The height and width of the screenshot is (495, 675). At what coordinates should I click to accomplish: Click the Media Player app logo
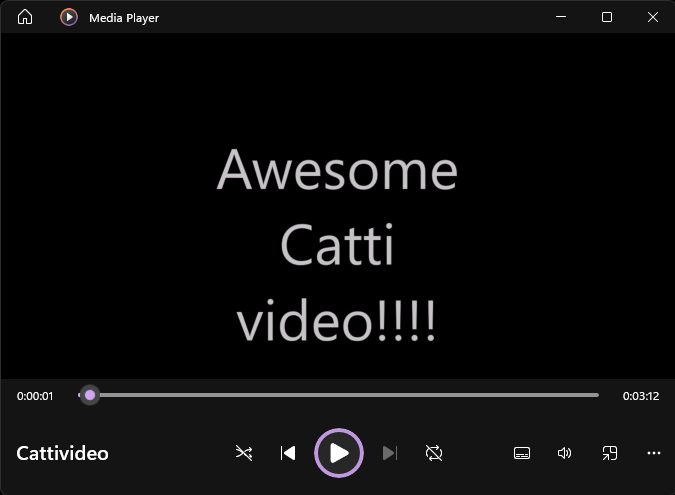(69, 17)
